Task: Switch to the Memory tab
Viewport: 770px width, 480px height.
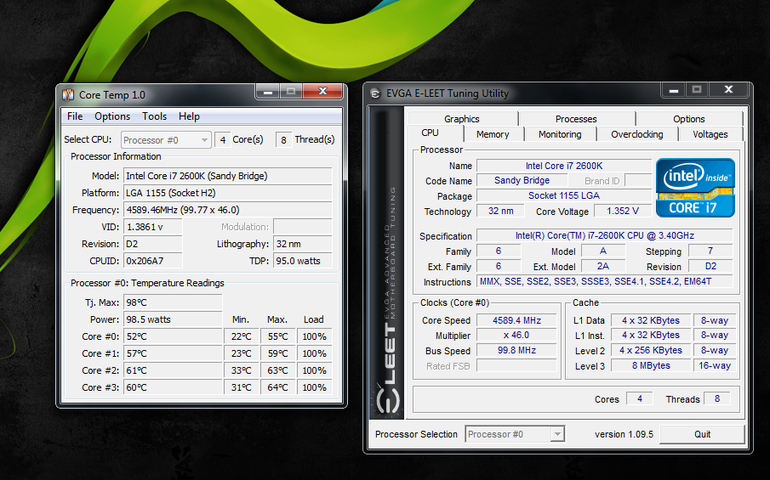Action: click(x=492, y=134)
